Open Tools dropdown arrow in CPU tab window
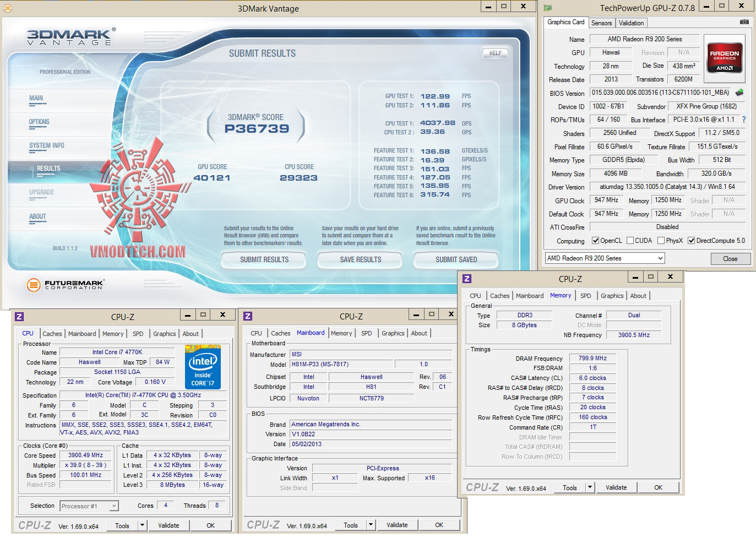The height and width of the screenshot is (537, 756). click(142, 525)
